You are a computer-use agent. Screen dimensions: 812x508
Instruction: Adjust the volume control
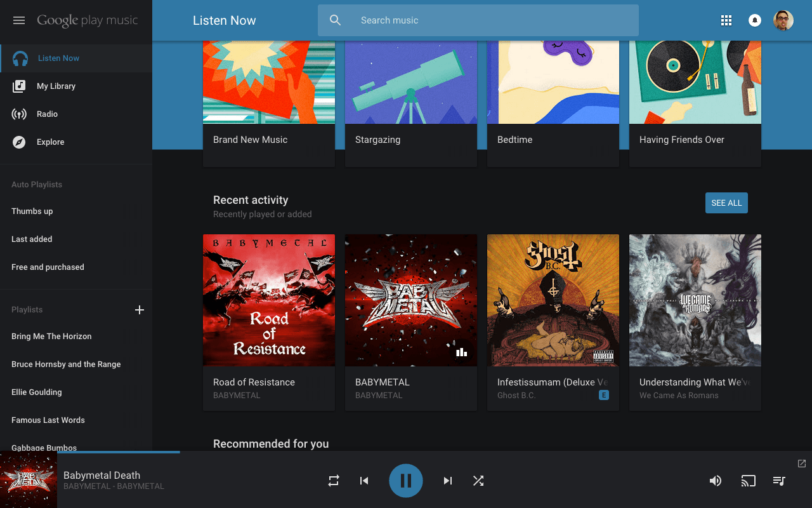click(x=716, y=481)
